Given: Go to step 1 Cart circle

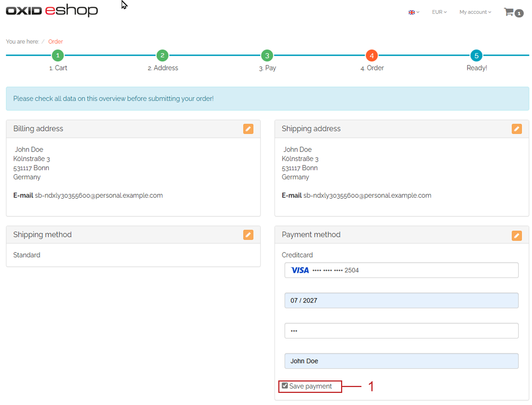Looking at the screenshot, I should click(58, 56).
